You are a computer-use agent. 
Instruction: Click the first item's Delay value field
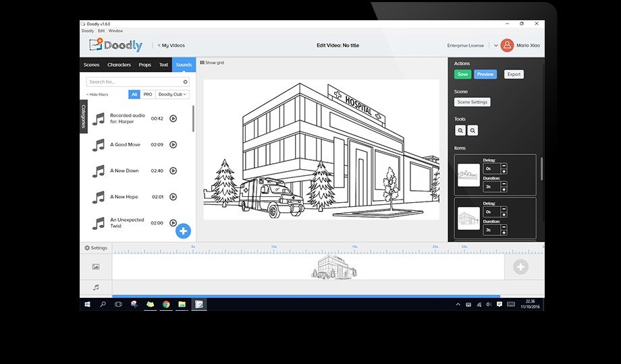(492, 169)
